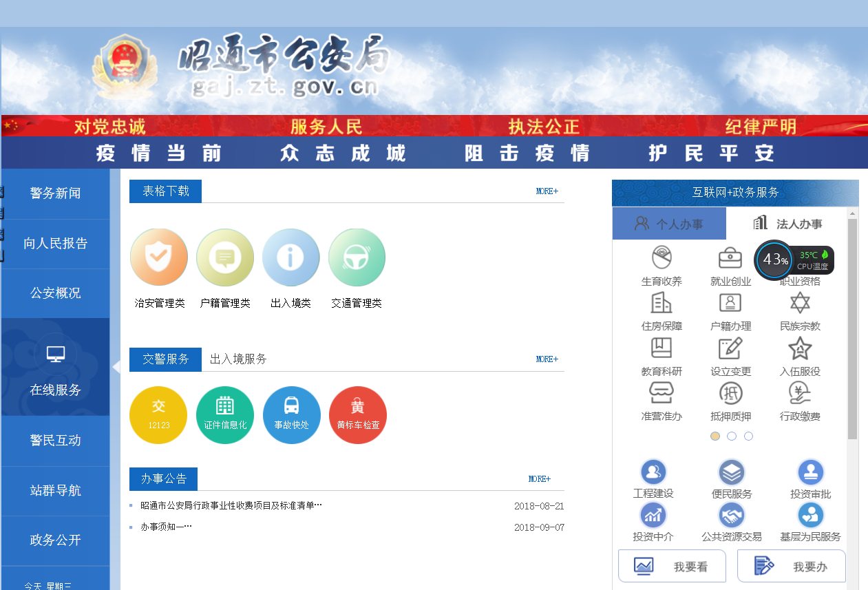Viewport: 868px width, 590px height.
Task: Click the 我要办 button
Action: [x=792, y=567]
